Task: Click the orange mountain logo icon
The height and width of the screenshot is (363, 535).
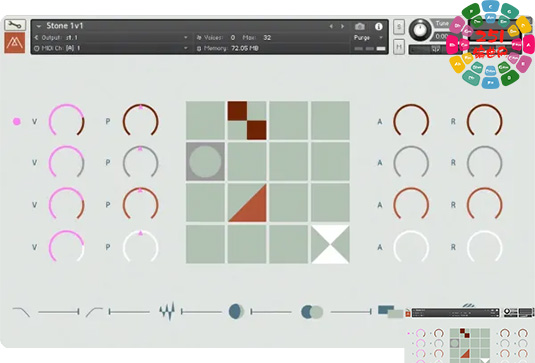Action: tap(15, 43)
